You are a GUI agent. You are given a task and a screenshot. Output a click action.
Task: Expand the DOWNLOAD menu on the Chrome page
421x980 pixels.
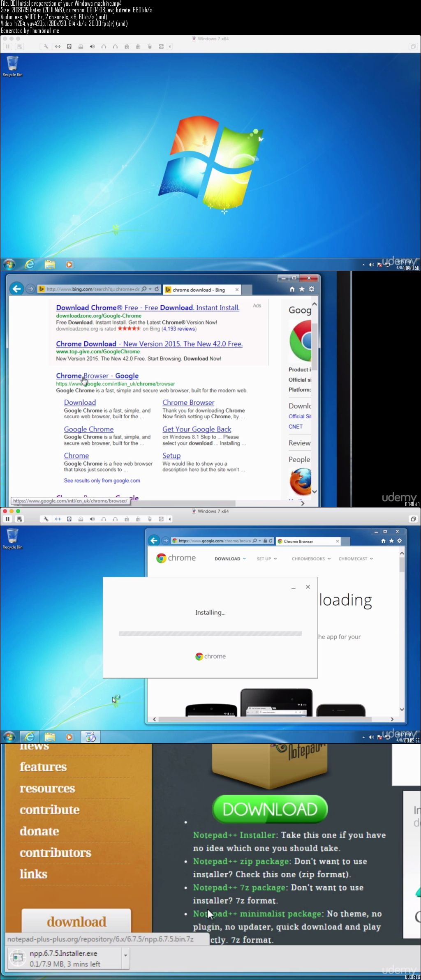230,559
